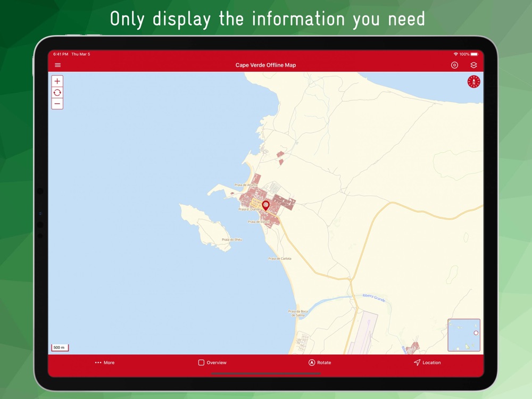Image resolution: width=532 pixels, height=399 pixels.
Task: Click the Praia de Carlota label
Action: [x=280, y=259]
